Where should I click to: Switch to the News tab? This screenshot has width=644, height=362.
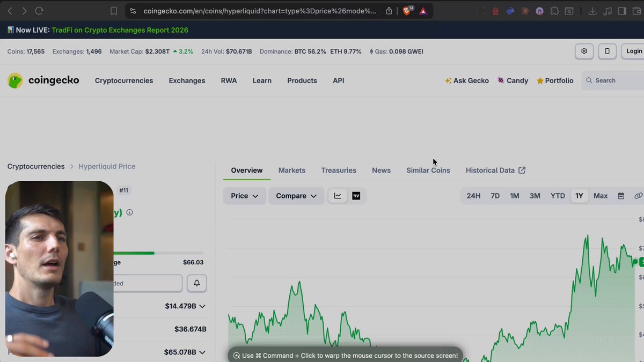[381, 170]
